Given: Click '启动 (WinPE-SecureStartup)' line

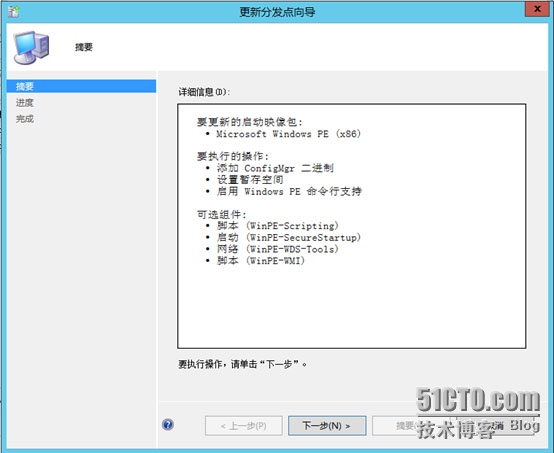Looking at the screenshot, I should 289,237.
